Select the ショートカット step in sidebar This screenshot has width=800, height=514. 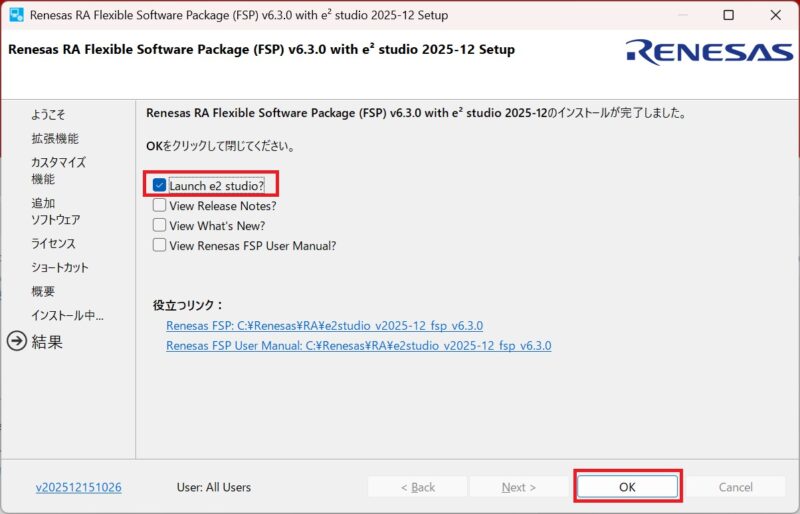coord(60,267)
